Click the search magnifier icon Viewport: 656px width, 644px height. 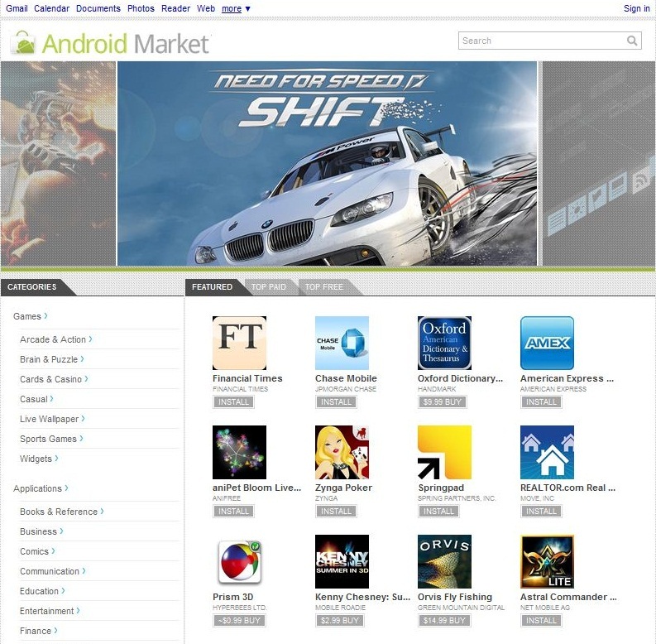coord(632,41)
